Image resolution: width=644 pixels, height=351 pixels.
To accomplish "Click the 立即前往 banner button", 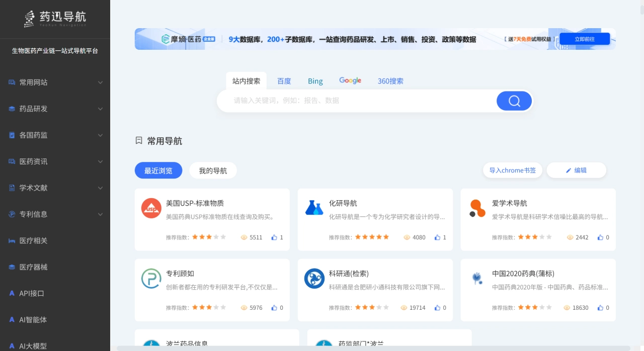I will 585,39.
